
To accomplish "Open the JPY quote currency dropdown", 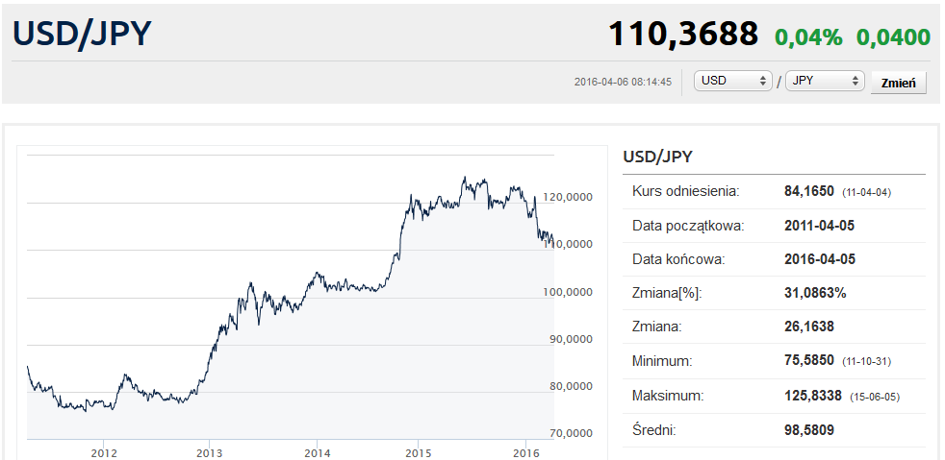I will 825,81.
